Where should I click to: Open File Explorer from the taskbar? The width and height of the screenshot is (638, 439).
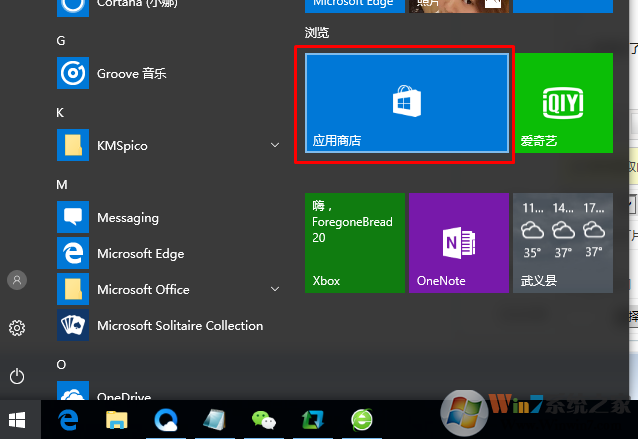[118, 420]
